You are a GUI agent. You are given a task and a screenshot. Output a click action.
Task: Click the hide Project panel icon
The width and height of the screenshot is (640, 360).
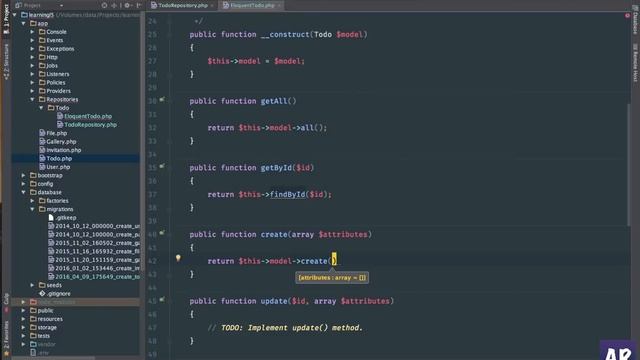[x=139, y=5]
